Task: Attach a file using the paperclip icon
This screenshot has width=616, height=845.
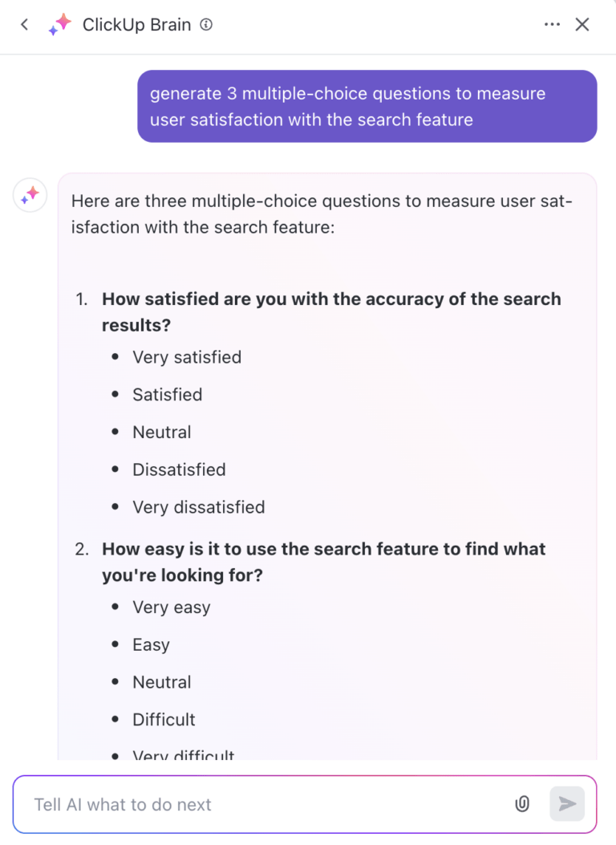Action: (522, 804)
